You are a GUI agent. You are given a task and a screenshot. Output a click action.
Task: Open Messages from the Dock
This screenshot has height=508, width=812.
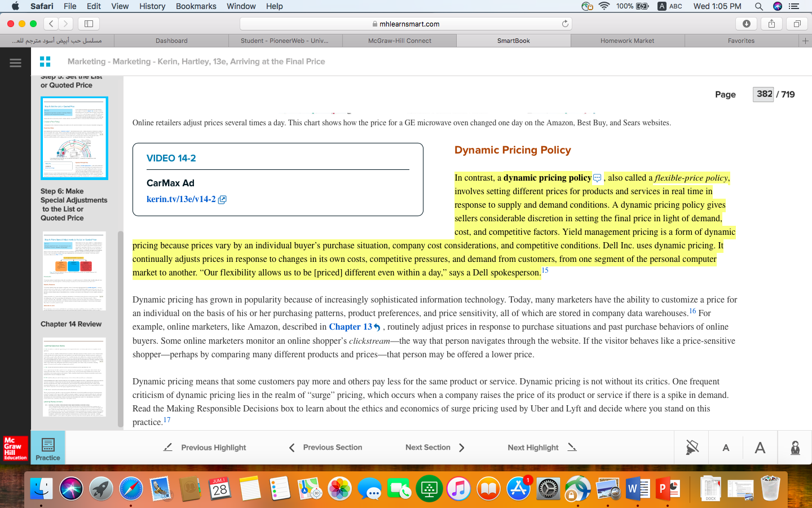point(369,489)
